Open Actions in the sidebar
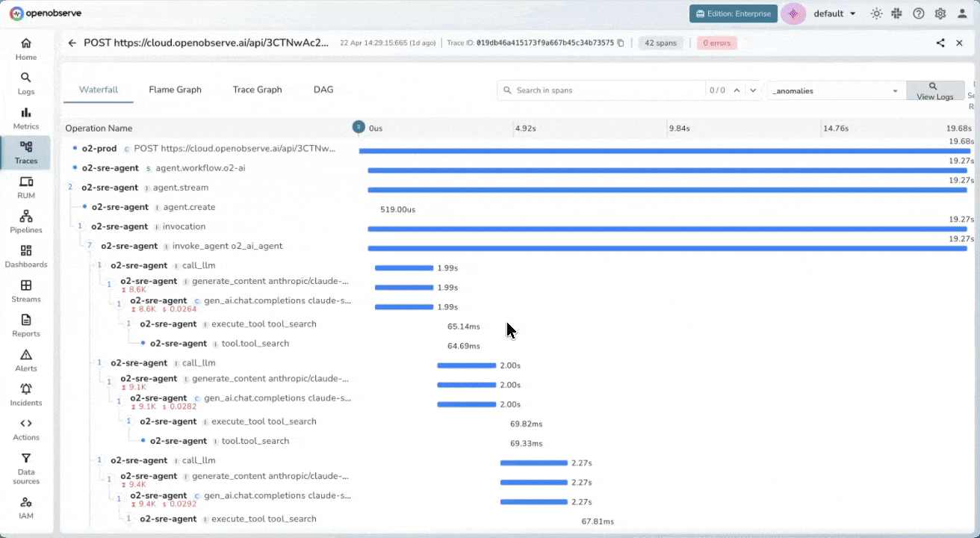The image size is (980, 538). click(26, 429)
